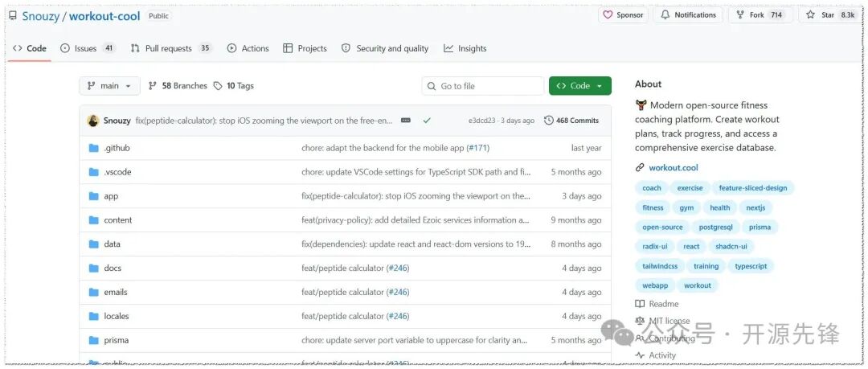This screenshot has height=369, width=868.
Task: Select the feature-sliced-design topic tag
Action: pyautogui.click(x=753, y=188)
